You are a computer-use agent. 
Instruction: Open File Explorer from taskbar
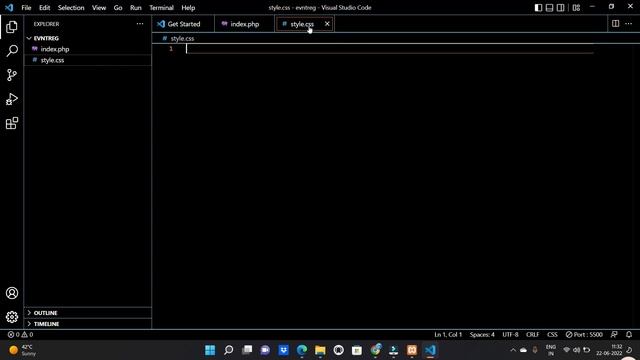320,350
